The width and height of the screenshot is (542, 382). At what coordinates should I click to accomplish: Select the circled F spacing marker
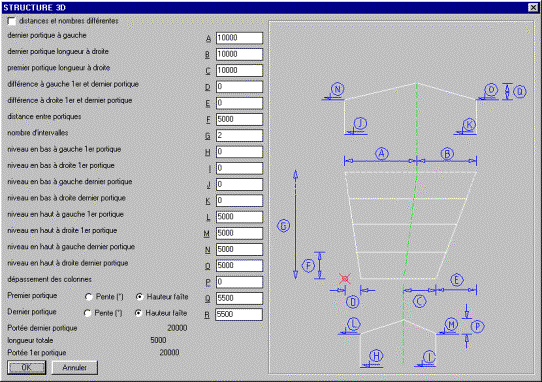(308, 266)
